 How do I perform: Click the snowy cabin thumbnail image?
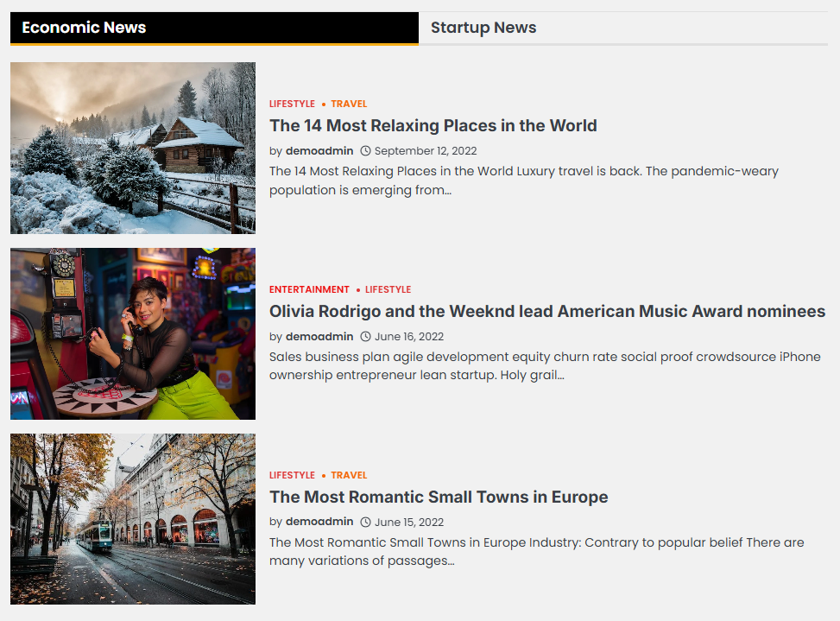[133, 148]
